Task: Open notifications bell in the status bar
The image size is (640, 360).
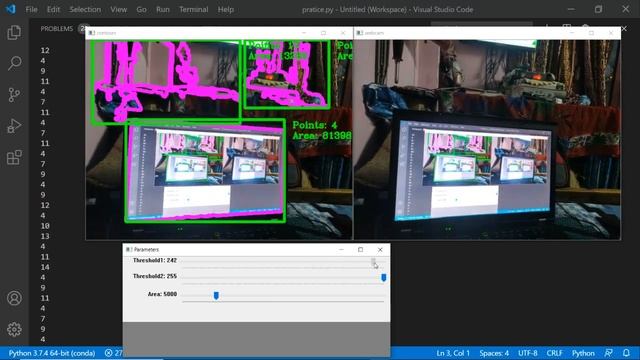Action: coord(626,353)
